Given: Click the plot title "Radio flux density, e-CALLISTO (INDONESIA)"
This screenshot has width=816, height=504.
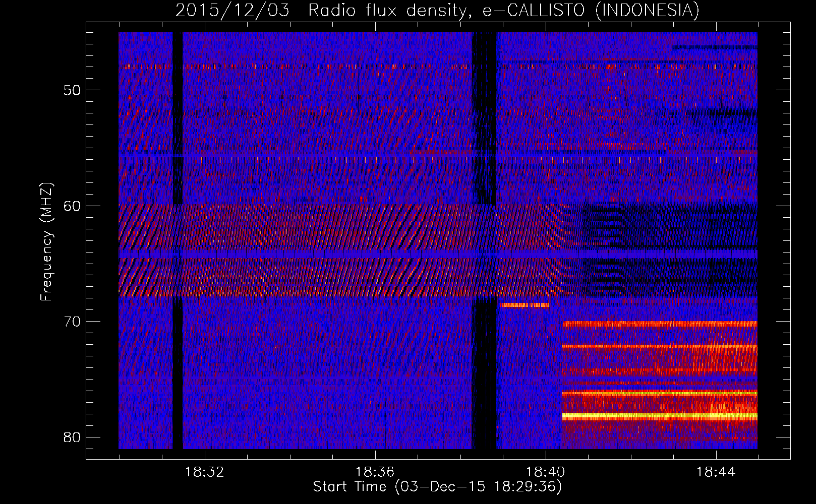Looking at the screenshot, I should (x=503, y=10).
